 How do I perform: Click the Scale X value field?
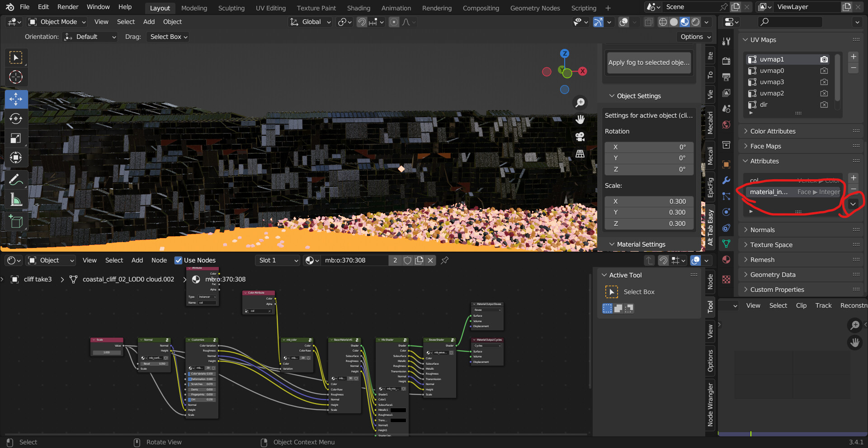pos(649,201)
